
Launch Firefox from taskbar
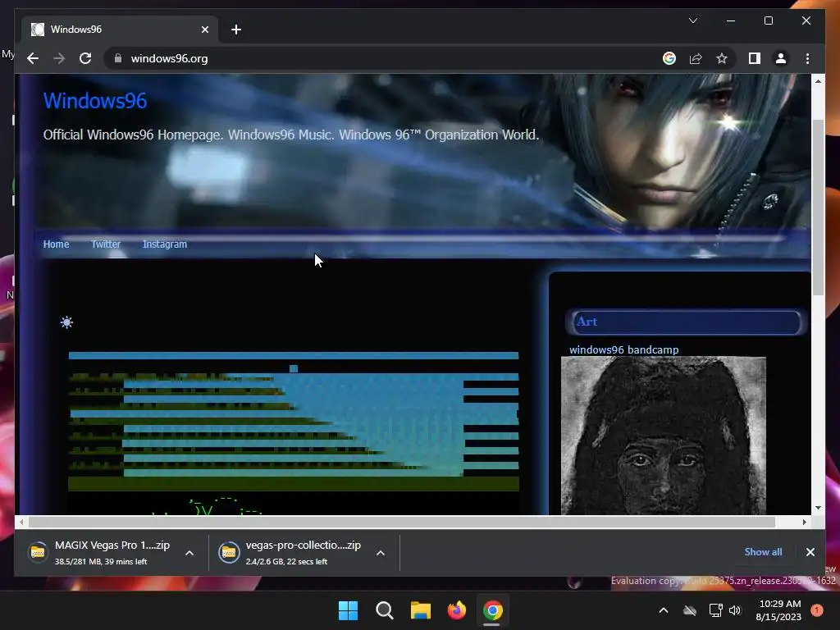[456, 610]
